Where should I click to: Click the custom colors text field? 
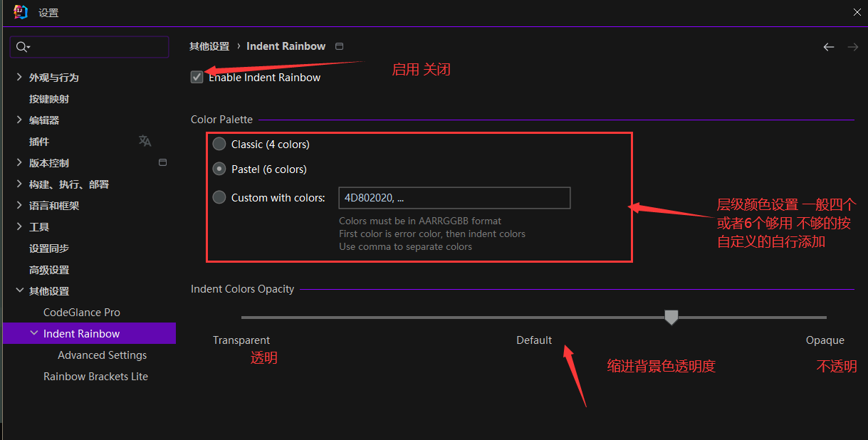(454, 198)
